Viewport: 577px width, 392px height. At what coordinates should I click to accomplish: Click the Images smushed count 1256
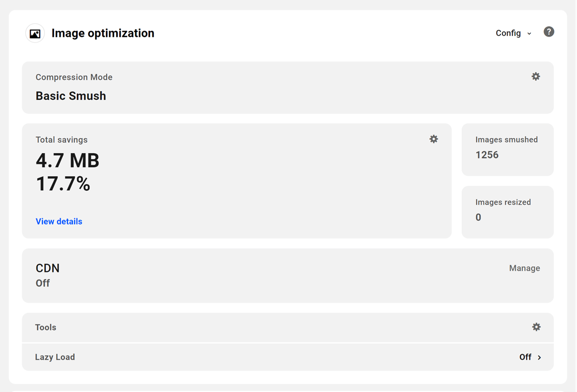click(x=487, y=155)
